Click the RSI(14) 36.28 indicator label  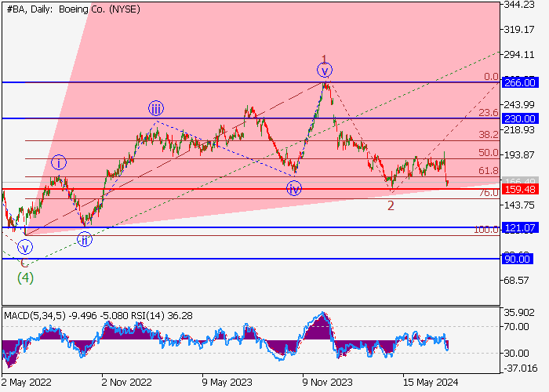[x=162, y=316]
